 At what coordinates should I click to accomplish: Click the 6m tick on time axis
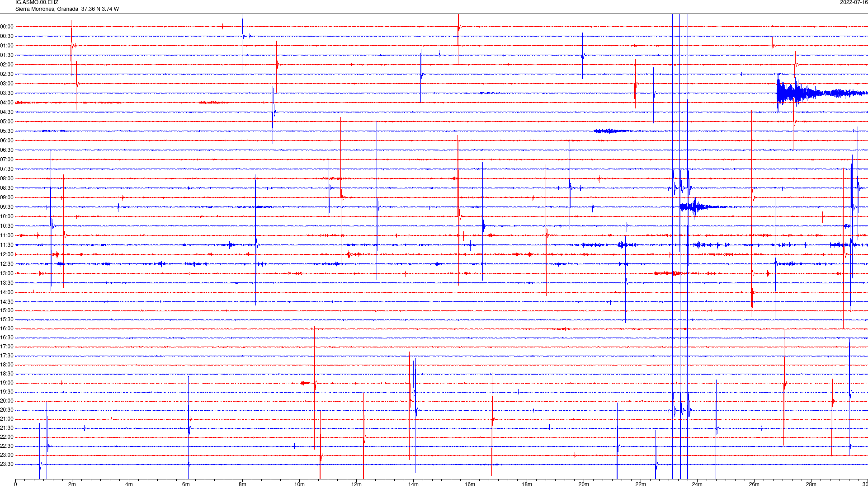pyautogui.click(x=186, y=484)
